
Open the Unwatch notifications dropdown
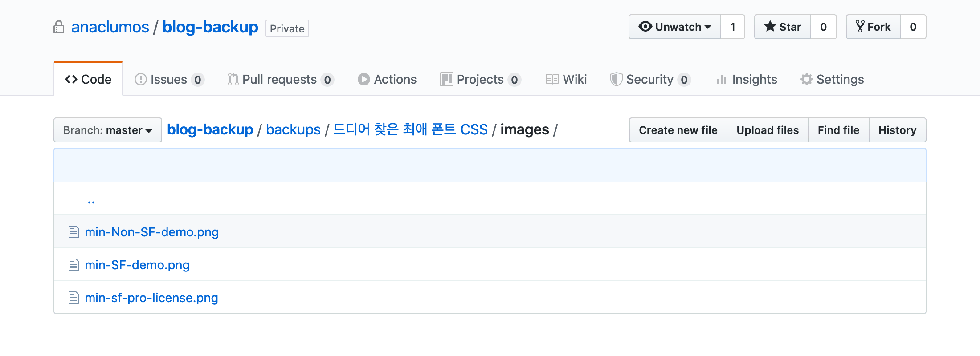coord(675,27)
